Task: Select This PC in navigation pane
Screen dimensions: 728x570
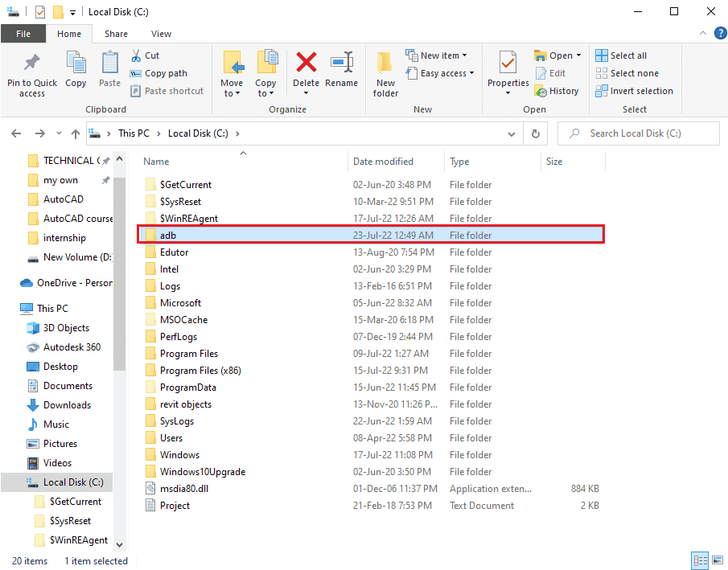Action: coord(44,309)
